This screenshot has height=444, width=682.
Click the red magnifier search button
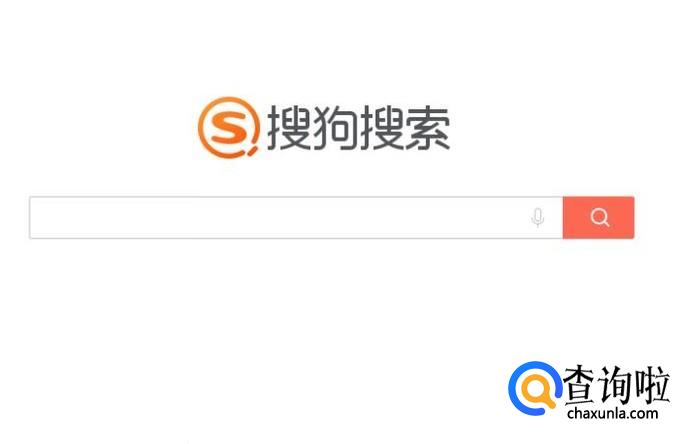[x=598, y=217]
